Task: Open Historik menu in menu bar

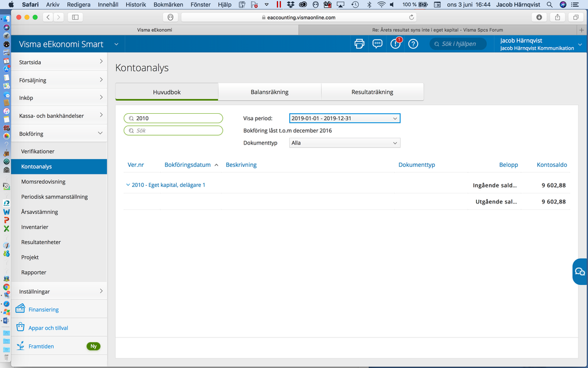Action: coord(136,5)
